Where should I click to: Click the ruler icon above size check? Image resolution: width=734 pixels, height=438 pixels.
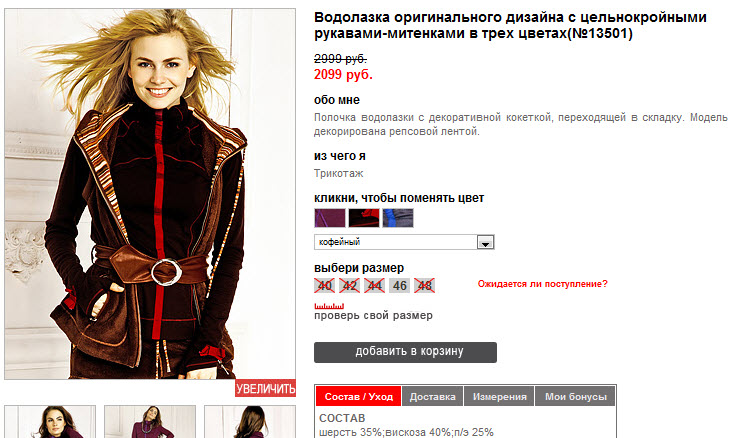tap(329, 306)
